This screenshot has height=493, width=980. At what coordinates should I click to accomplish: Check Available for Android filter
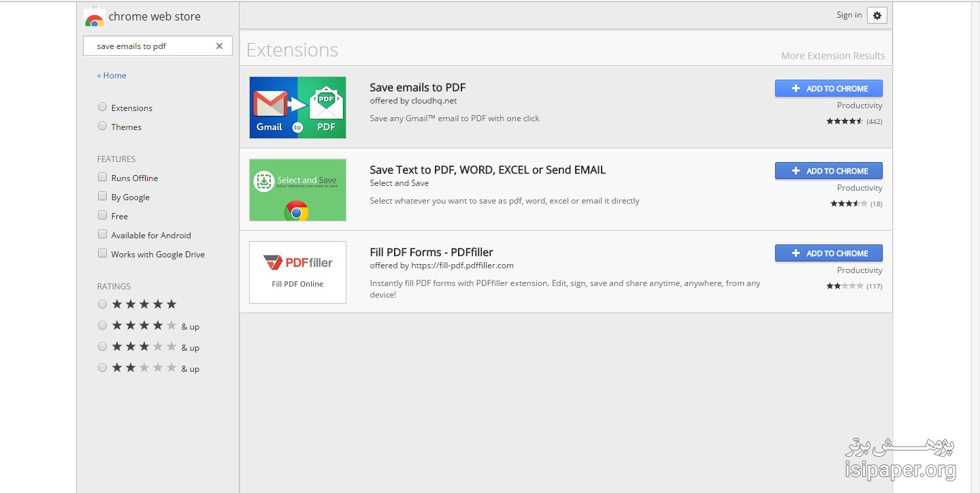click(x=102, y=234)
